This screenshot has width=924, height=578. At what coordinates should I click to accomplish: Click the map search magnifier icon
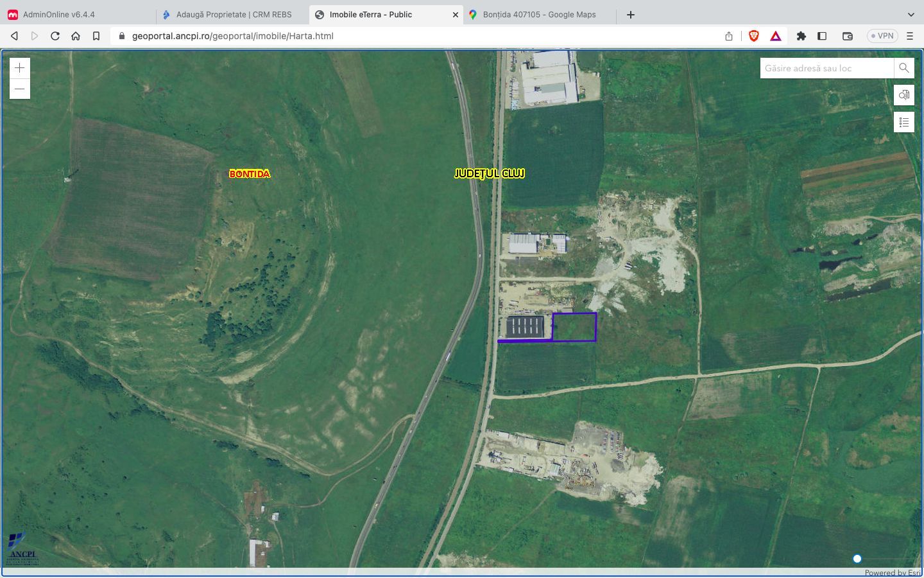coord(903,68)
